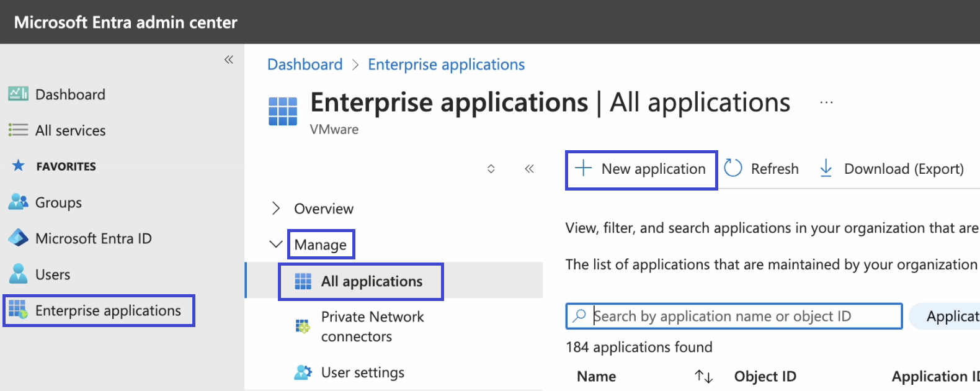Click Download (Export) button text

click(x=904, y=169)
